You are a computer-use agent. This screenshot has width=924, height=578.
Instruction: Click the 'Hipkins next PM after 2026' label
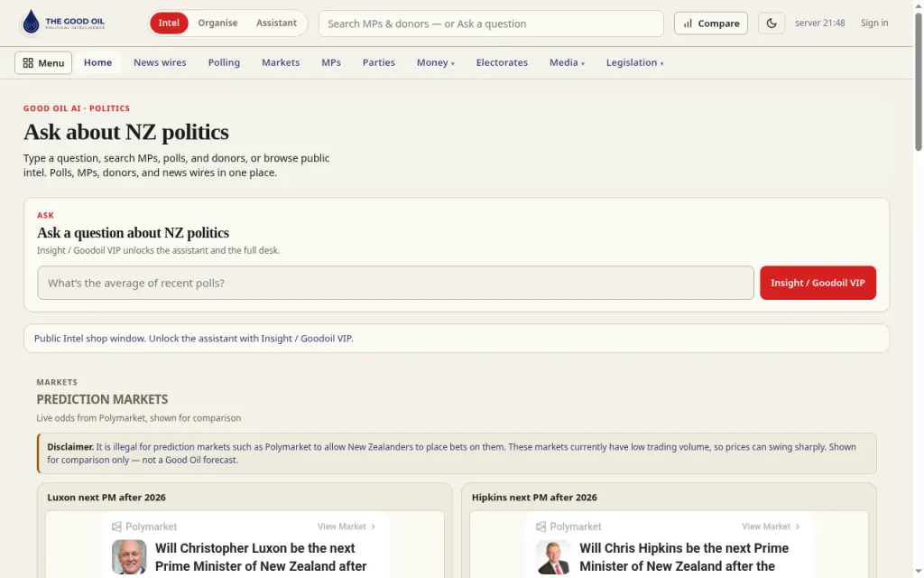click(534, 498)
